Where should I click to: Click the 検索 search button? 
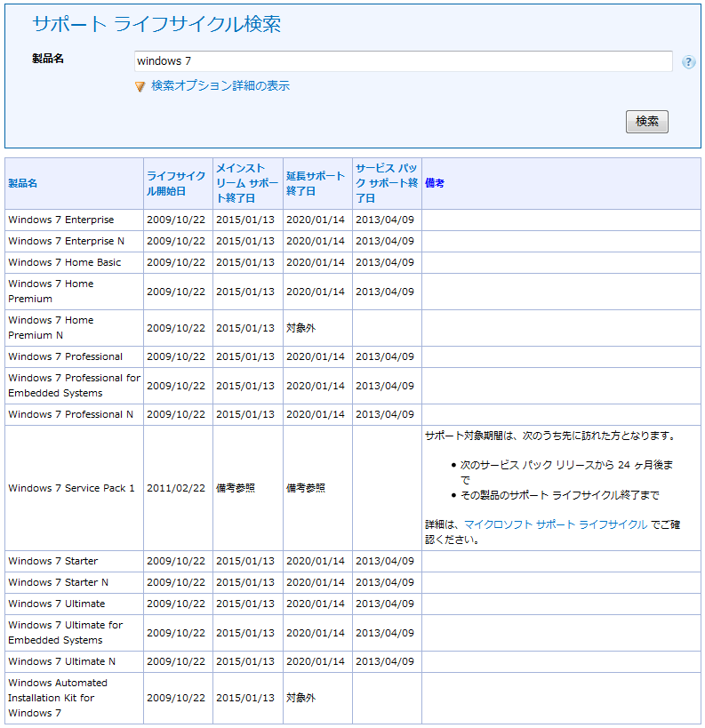pos(646,122)
